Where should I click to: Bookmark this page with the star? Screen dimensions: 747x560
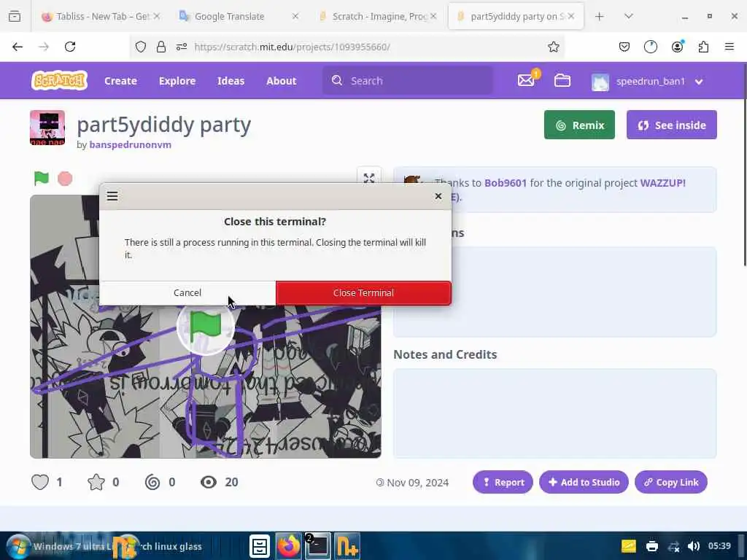coord(553,47)
